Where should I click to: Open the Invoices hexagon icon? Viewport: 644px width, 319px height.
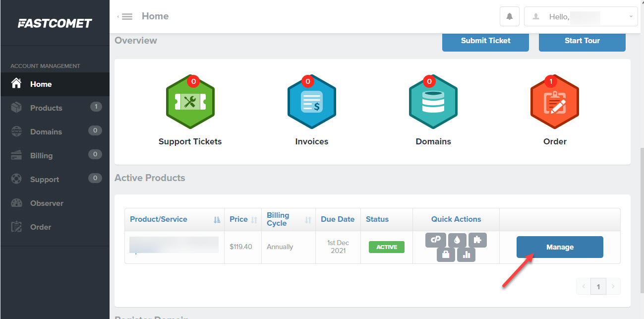(311, 101)
